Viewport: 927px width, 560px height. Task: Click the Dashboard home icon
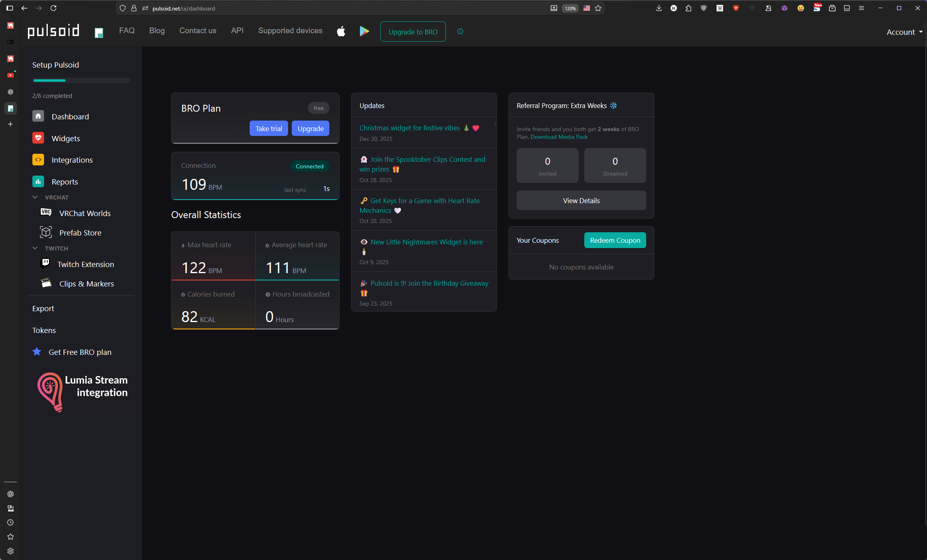click(38, 117)
